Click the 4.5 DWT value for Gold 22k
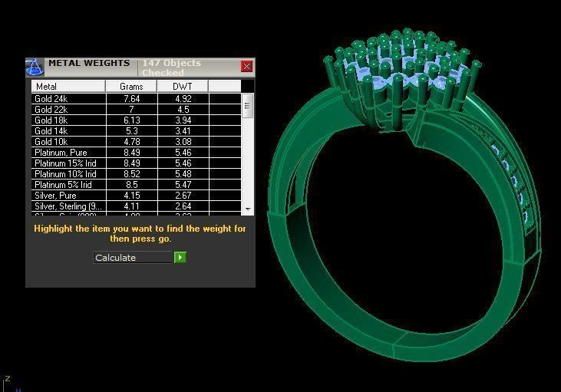 coord(183,110)
